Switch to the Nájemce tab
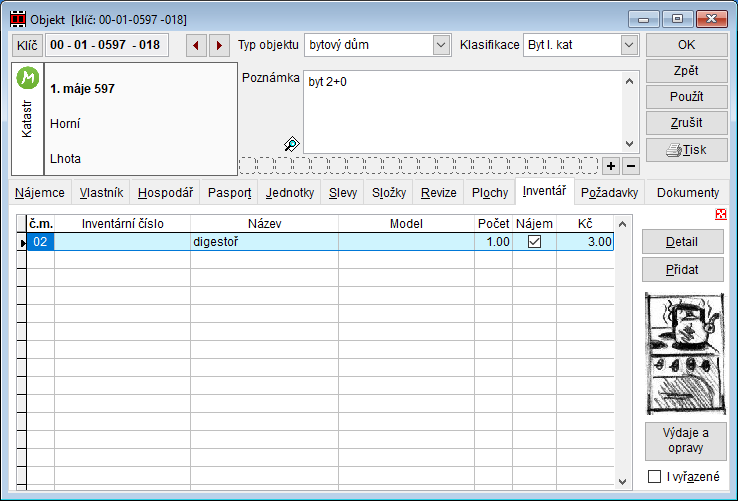738x501 pixels. tap(41, 193)
